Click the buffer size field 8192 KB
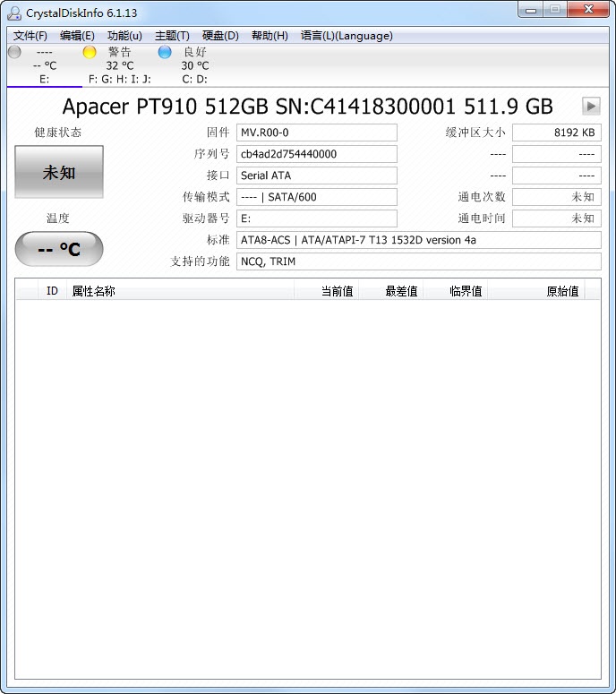 tap(557, 133)
